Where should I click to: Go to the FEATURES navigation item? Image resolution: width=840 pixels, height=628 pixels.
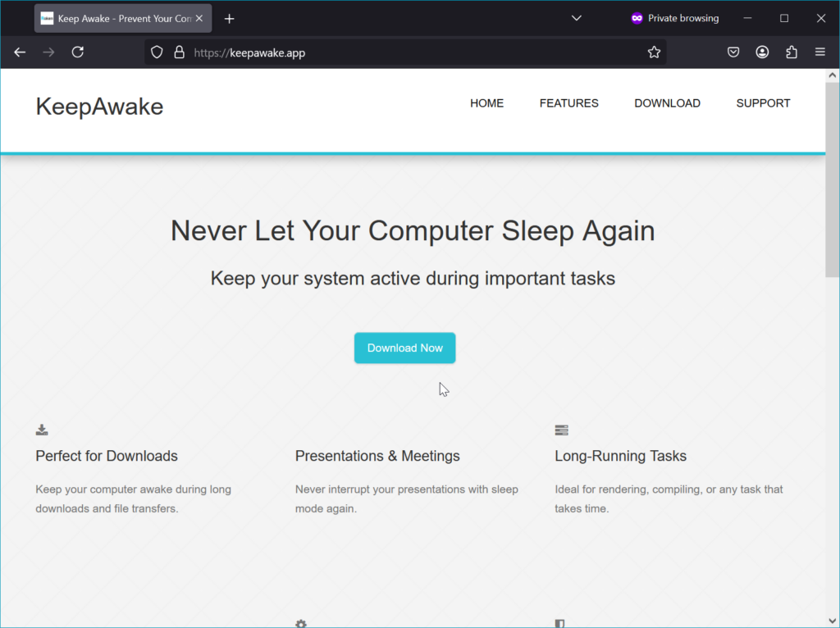(x=568, y=103)
